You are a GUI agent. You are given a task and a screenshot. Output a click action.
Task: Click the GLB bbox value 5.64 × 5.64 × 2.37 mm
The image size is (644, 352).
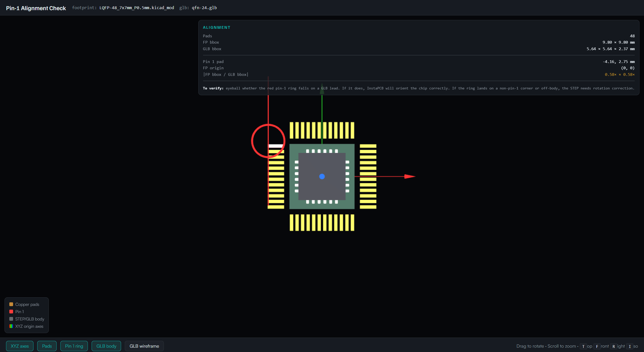(611, 49)
